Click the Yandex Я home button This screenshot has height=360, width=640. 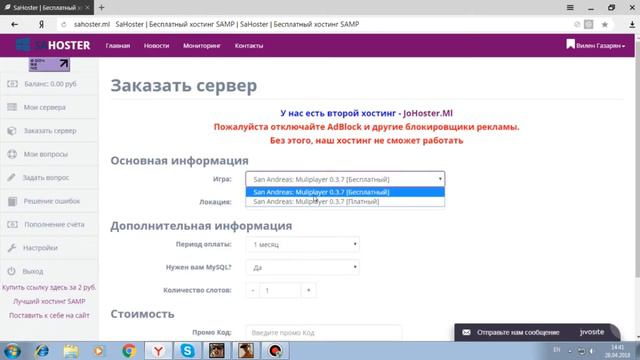tap(41, 24)
